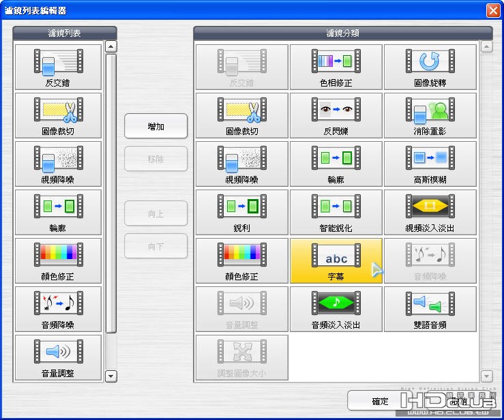Choose 視頻淡入淡出 filter in 濾鏡分類
Viewport: 504px width, 420px height.
(430, 213)
